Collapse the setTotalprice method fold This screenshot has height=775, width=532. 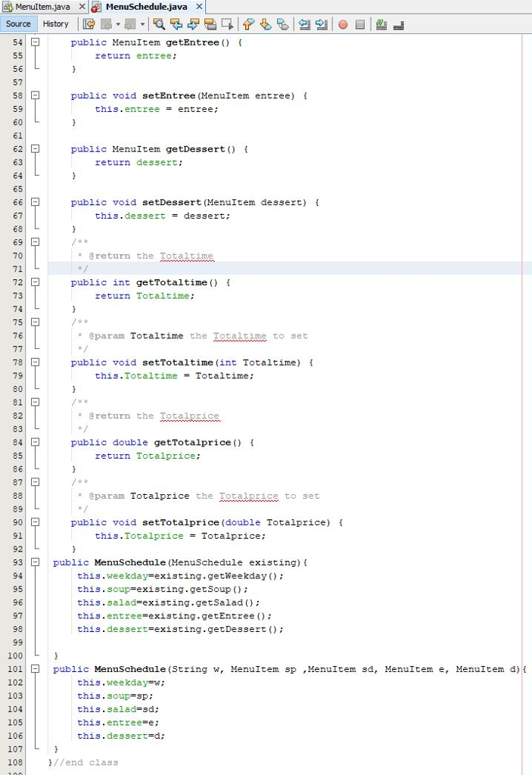[35, 522]
